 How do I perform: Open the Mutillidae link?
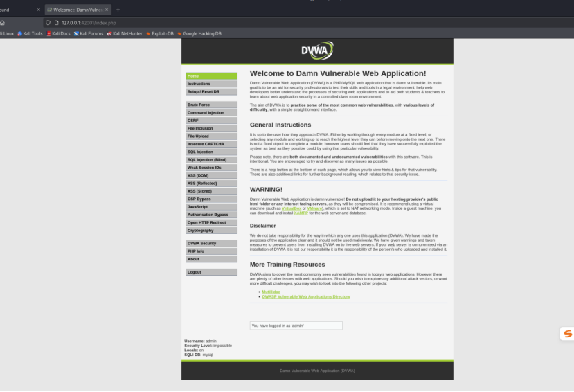tap(271, 292)
